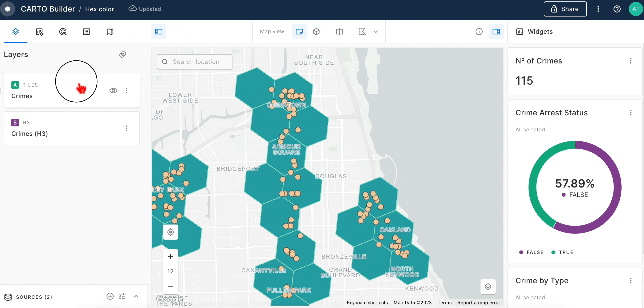The image size is (644, 308).
Task: Open Crime Arrest Status widget menu
Action: tap(631, 113)
